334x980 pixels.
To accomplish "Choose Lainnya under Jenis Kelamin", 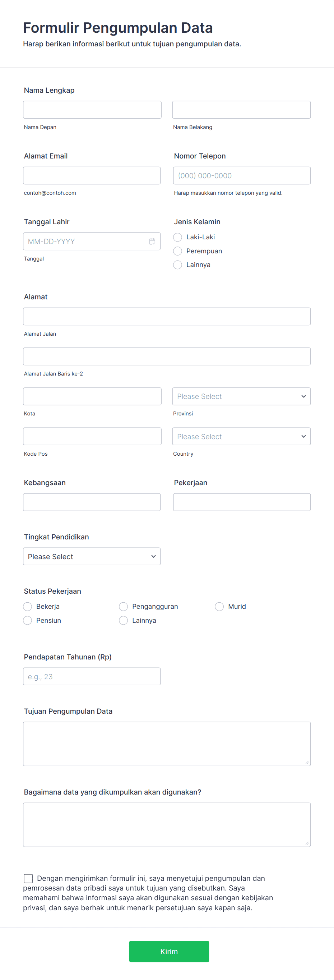I will click(x=177, y=264).
